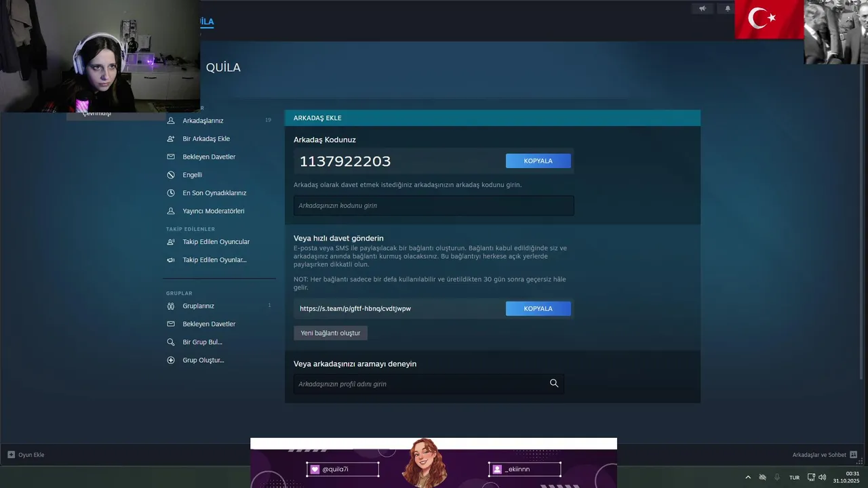Screen dimensions: 868x488
Task: Click the envelope icon beside the friends-section Bekleyen Davetler
Action: point(171,157)
